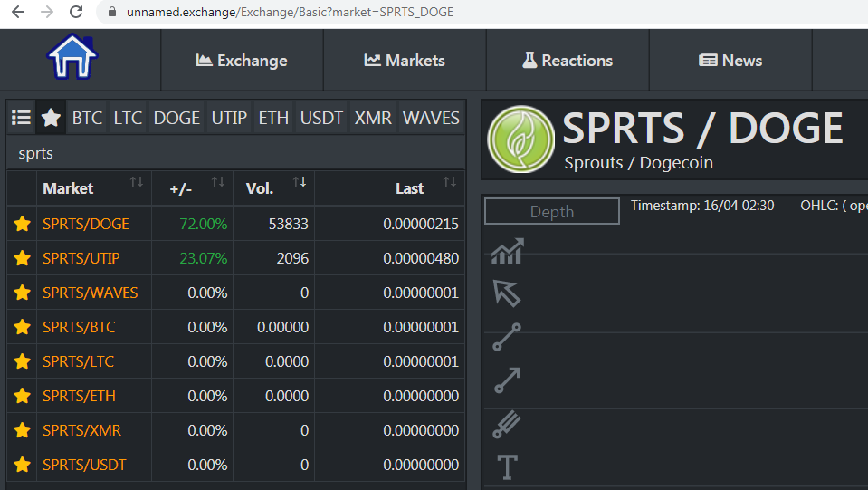This screenshot has height=490, width=868.
Task: Open the SPRTS/ETH market
Action: tap(79, 396)
